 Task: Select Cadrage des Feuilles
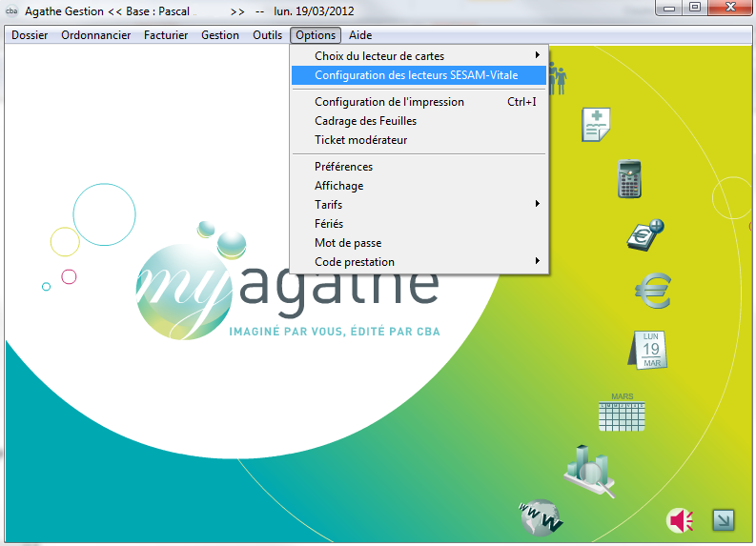419,121
